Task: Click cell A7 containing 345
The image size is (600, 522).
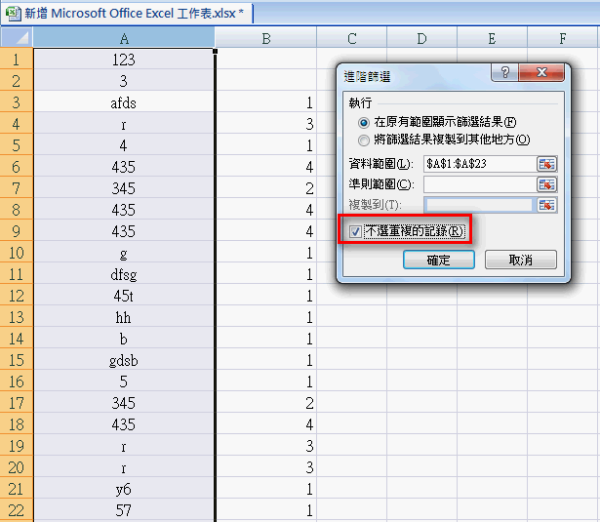Action: point(124,188)
